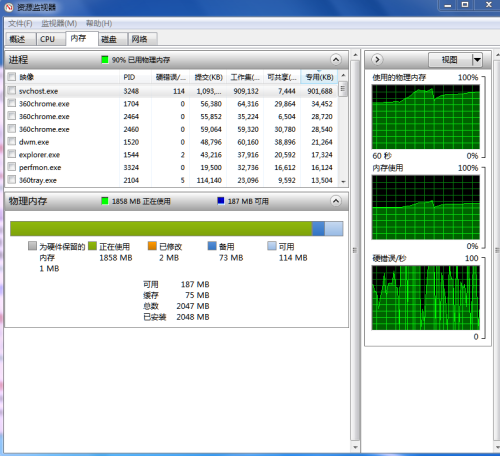Collapse the 物理内存 section with its chevron

pyautogui.click(x=336, y=201)
